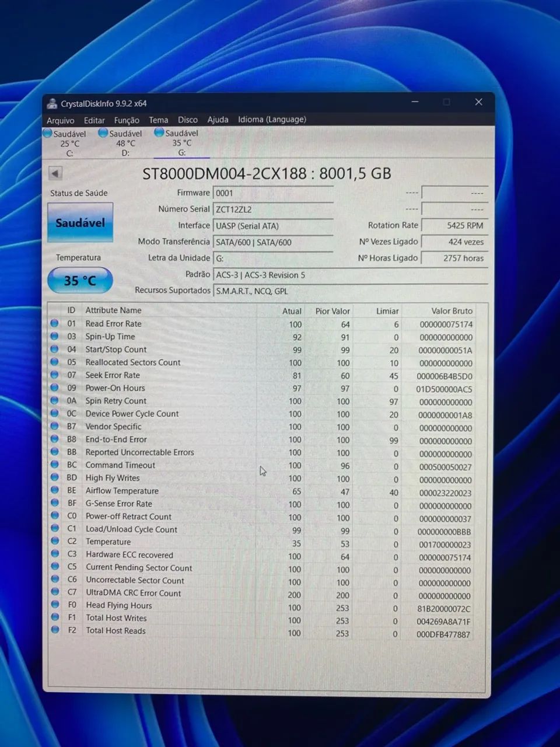Click status dot for Reallocated Sectors Count
Screen dimensions: 560x747
pyautogui.click(x=55, y=362)
